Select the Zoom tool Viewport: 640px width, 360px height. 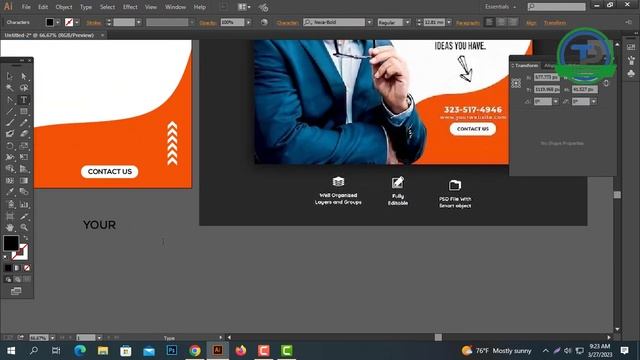[x=24, y=227]
